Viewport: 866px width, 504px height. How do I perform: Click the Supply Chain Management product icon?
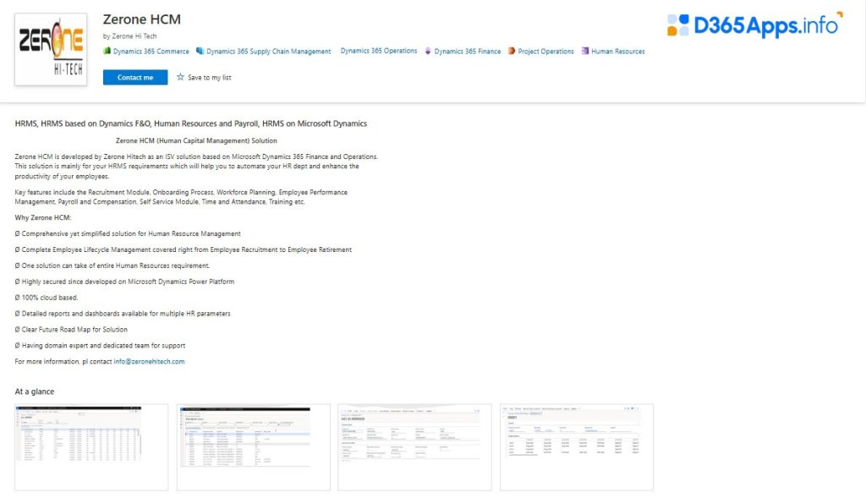(200, 51)
